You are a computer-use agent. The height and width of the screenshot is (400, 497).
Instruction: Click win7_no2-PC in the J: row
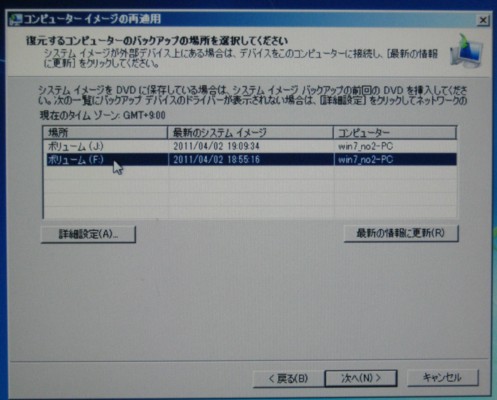[365, 146]
